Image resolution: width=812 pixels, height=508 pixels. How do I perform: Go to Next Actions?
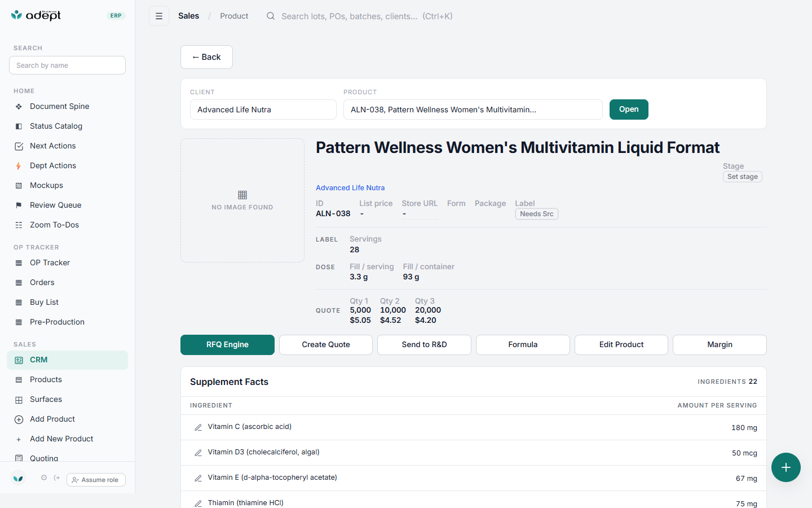click(x=67, y=146)
